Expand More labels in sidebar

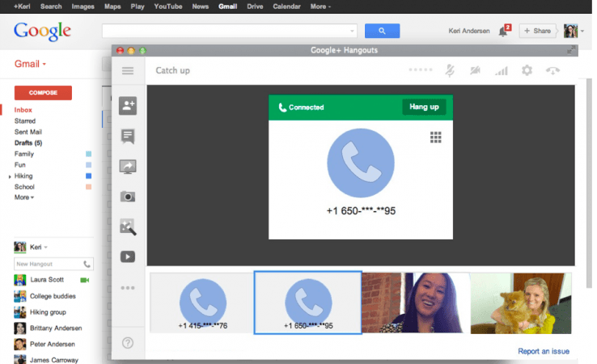(x=24, y=197)
